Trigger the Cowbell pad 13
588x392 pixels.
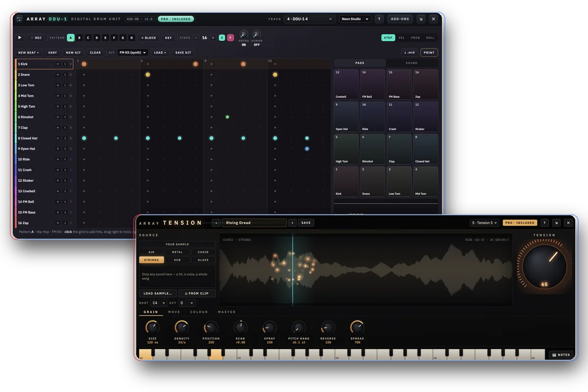coord(346,84)
